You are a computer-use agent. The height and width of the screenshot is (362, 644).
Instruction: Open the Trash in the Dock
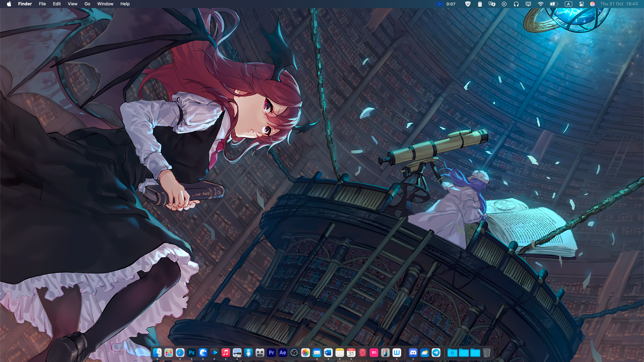pos(487,353)
